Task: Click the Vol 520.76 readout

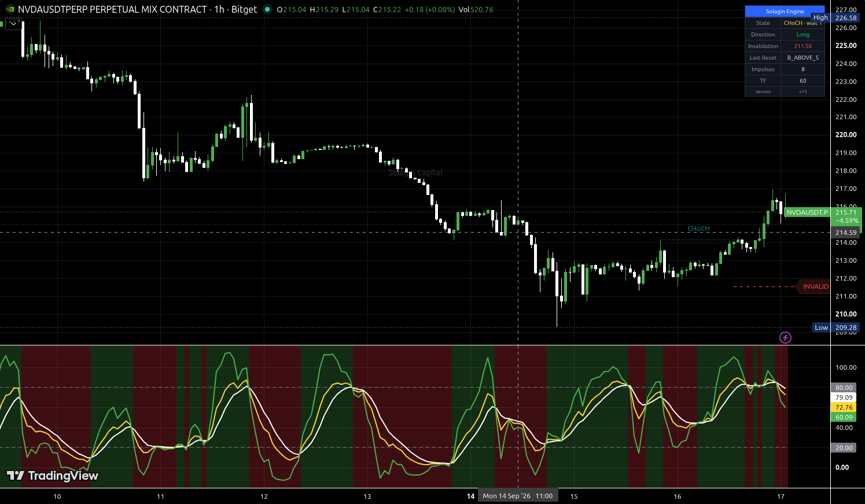Action: tap(476, 10)
